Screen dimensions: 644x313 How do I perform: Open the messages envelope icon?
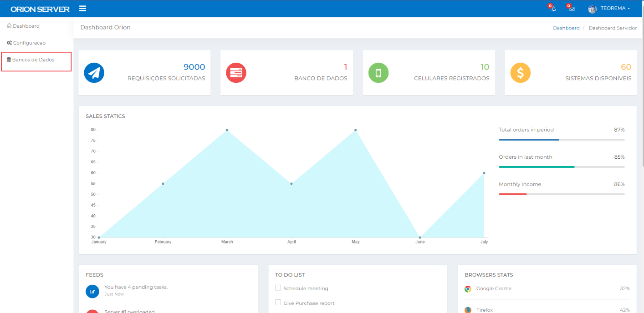(572, 9)
